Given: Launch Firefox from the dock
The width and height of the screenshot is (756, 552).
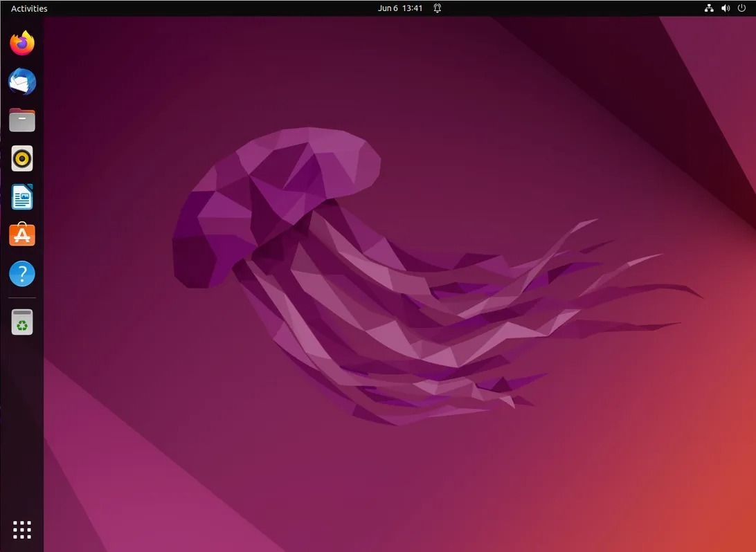Looking at the screenshot, I should click(x=22, y=44).
